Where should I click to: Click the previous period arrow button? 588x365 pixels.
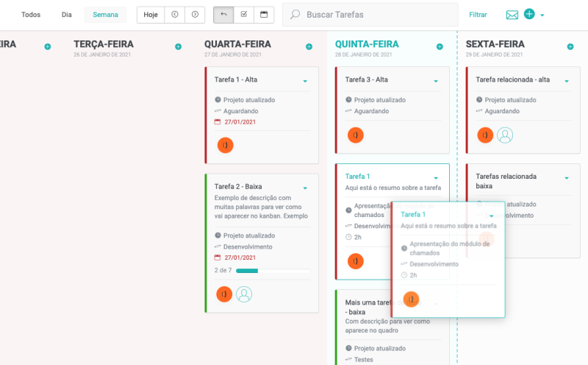point(175,15)
